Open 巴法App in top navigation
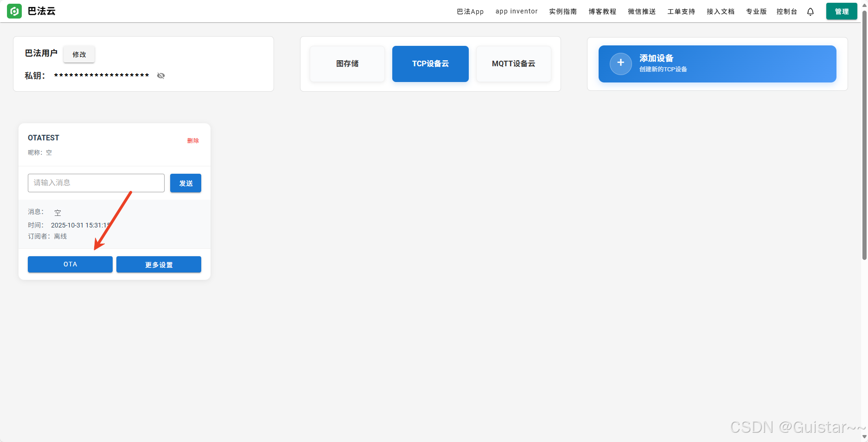 tap(470, 12)
